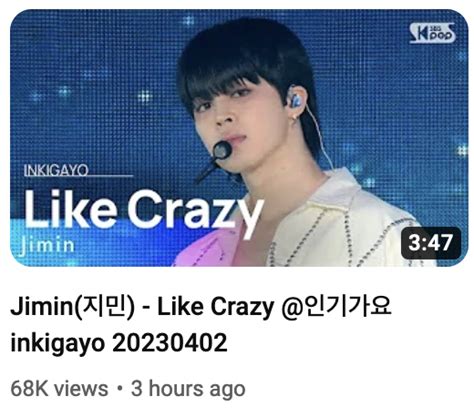The image size is (474, 417).
Task: Open the Like Crazy video thumbnail
Action: click(x=239, y=138)
